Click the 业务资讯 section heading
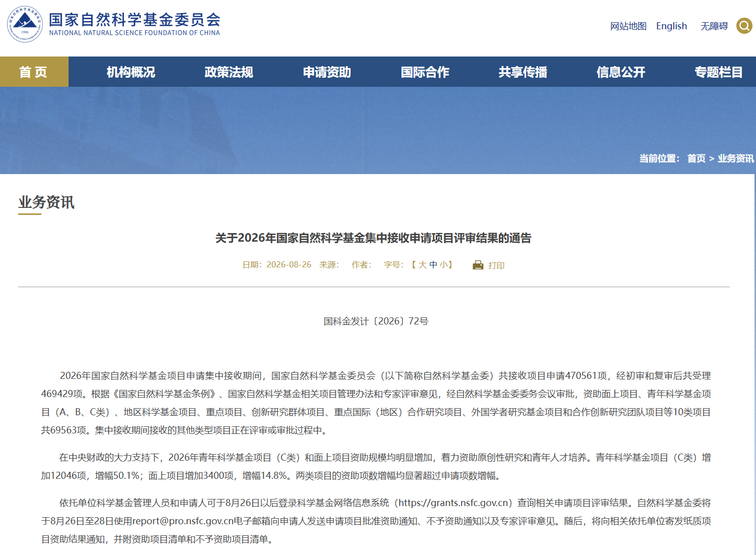The image size is (756, 555). pos(46,202)
